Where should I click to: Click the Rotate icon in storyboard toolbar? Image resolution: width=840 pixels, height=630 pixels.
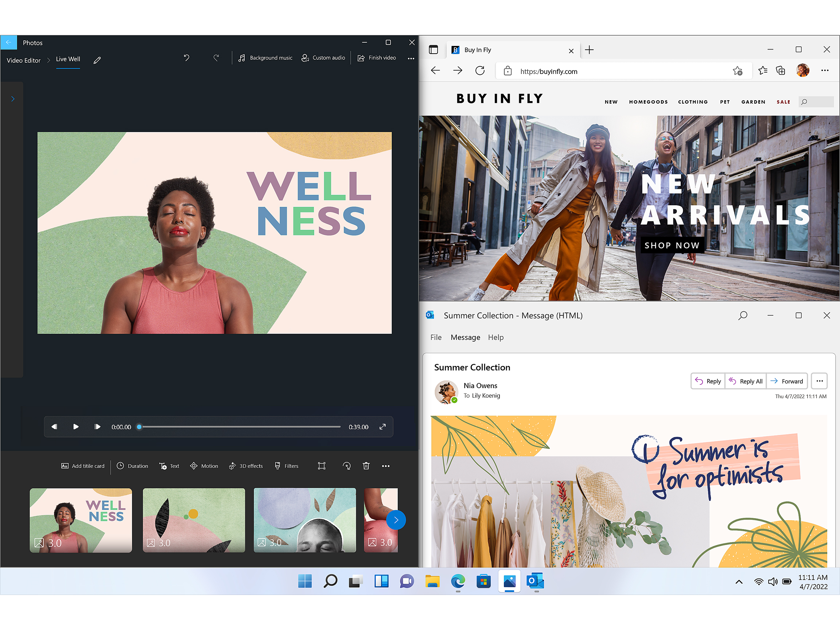click(346, 466)
